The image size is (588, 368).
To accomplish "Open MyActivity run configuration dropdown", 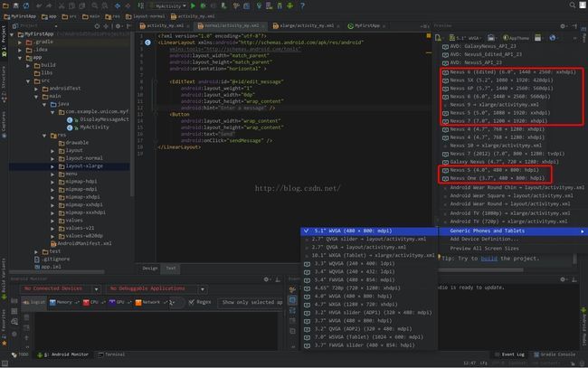I will [168, 5].
